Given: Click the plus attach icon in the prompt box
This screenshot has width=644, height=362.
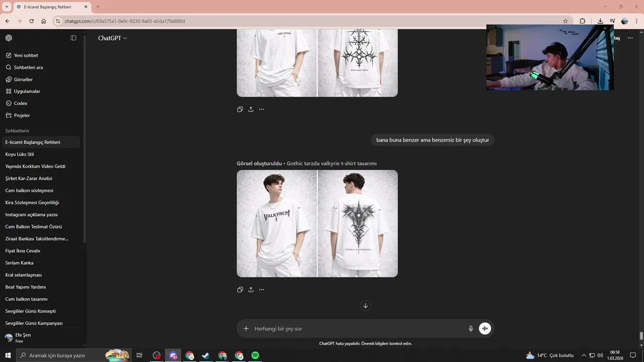Looking at the screenshot, I should click(x=246, y=329).
